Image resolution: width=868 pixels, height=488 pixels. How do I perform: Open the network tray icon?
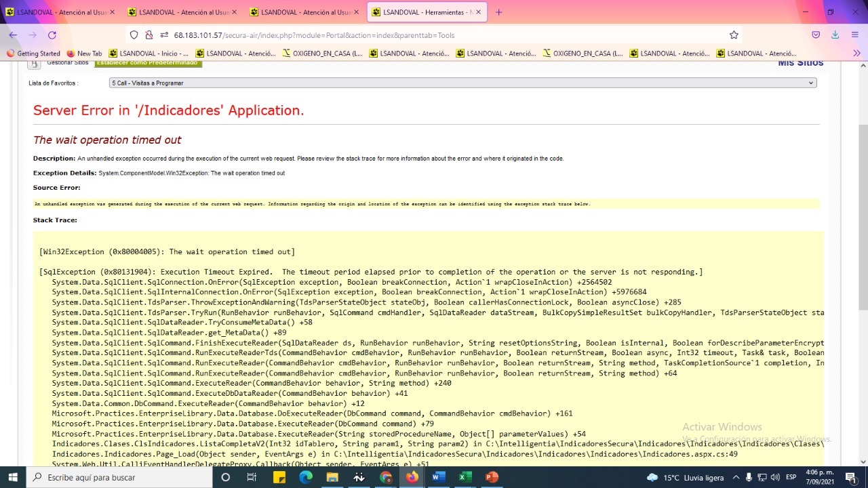click(x=762, y=477)
